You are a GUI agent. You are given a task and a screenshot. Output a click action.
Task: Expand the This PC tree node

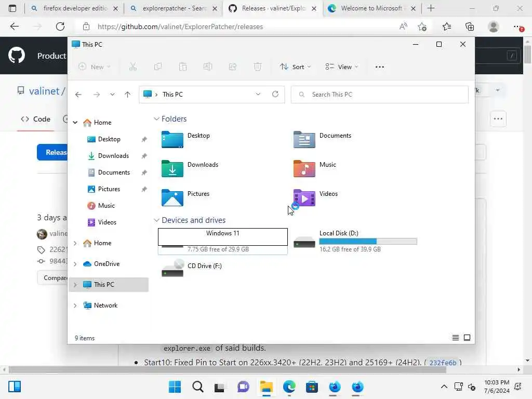click(x=75, y=285)
